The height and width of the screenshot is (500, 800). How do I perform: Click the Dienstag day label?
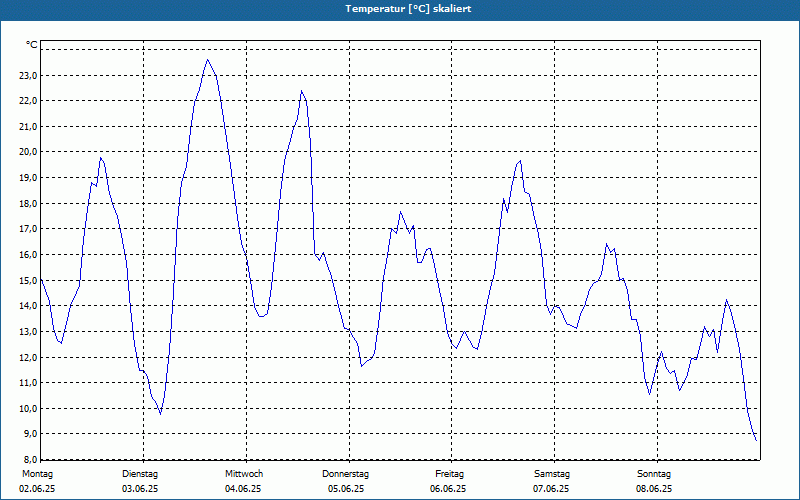click(x=140, y=474)
